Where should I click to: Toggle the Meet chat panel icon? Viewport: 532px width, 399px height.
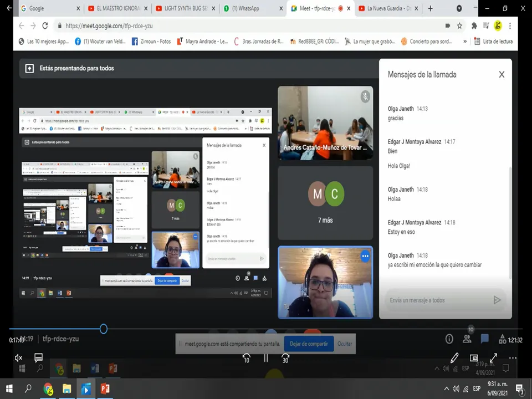(x=485, y=339)
